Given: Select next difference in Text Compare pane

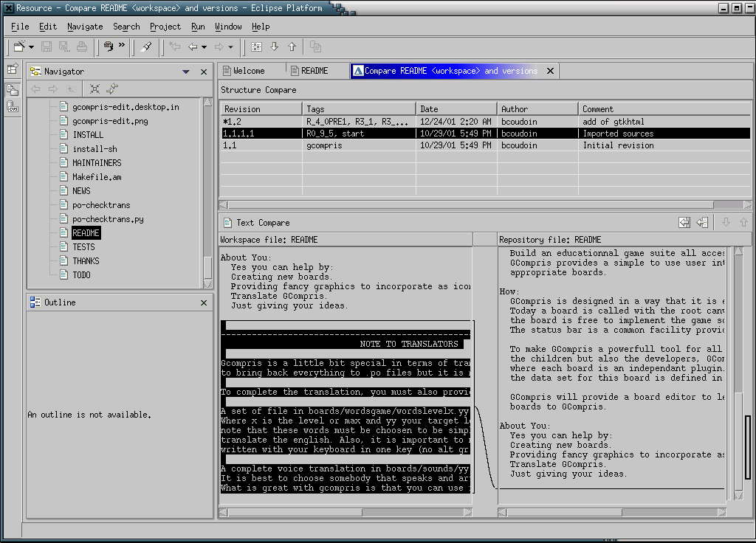Looking at the screenshot, I should coord(726,222).
